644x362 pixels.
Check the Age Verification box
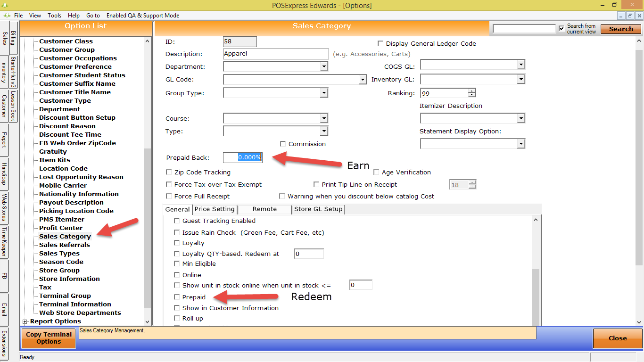coord(377,173)
